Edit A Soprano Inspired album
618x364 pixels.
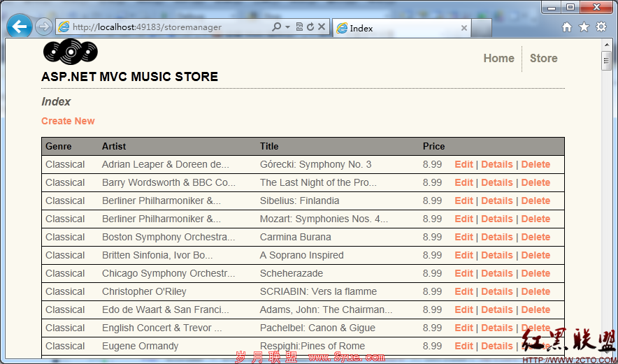463,255
